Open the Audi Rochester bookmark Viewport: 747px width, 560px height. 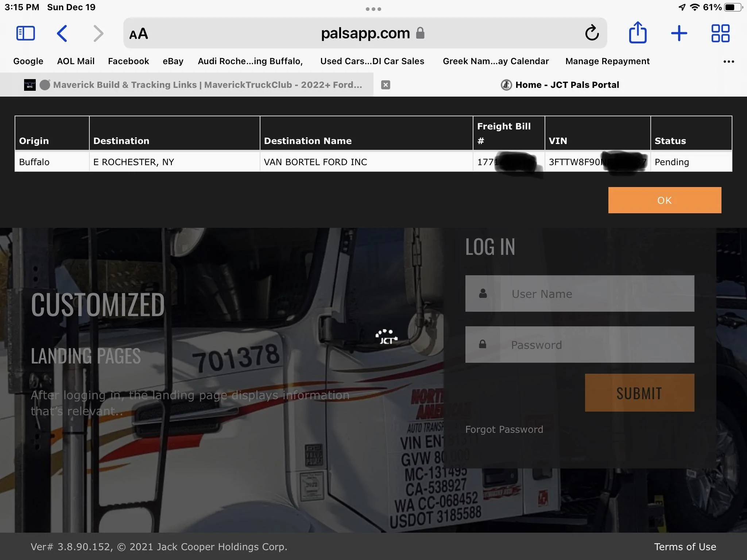pos(250,61)
